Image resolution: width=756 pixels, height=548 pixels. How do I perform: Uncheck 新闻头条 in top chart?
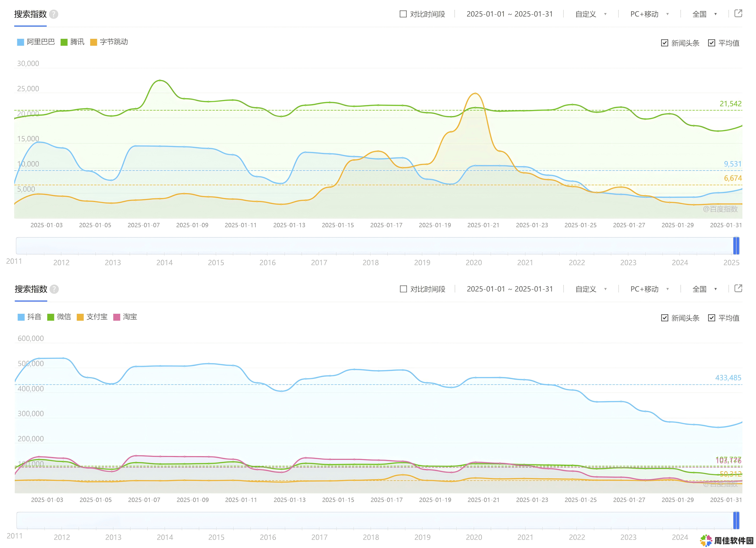665,43
